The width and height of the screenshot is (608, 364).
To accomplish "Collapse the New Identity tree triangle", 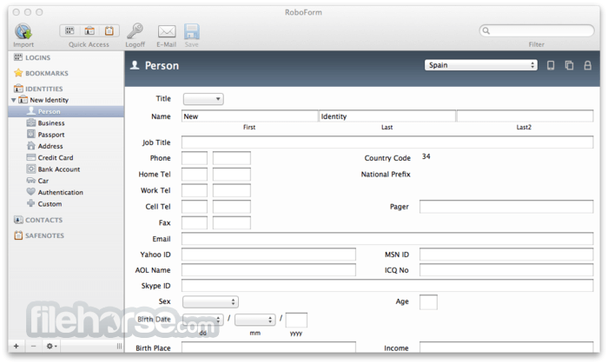I will click(14, 100).
